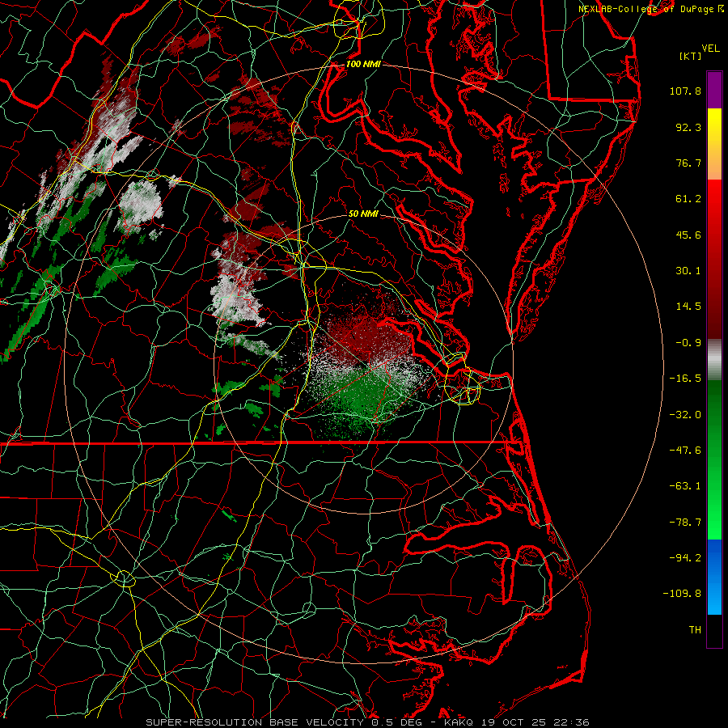Click the 92.3 velocity scale value
This screenshot has height=728, width=728.
click(688, 127)
